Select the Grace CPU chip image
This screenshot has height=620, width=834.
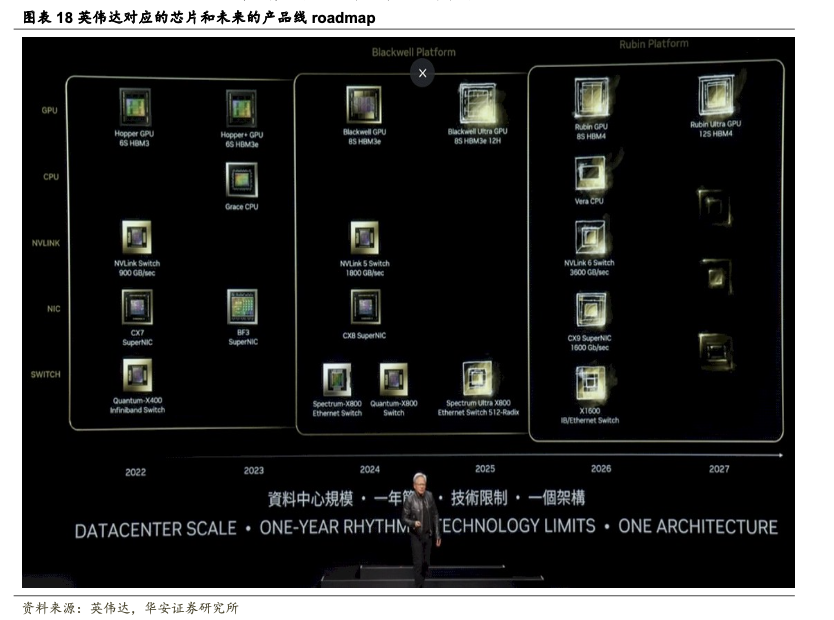click(241, 180)
